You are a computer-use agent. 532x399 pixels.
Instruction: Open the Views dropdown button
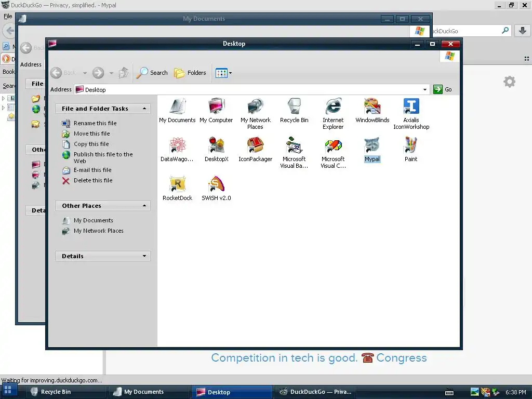pos(223,73)
